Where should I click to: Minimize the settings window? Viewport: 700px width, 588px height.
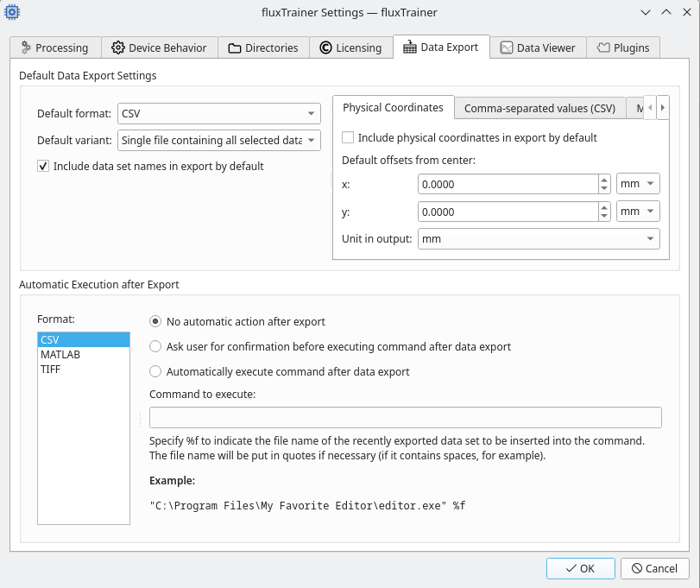coord(646,12)
